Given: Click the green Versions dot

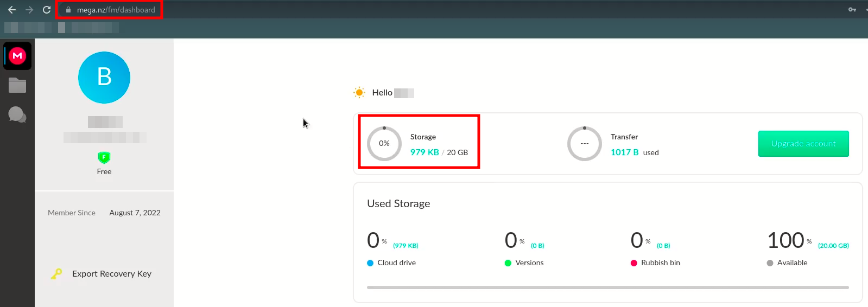Looking at the screenshot, I should tap(508, 263).
